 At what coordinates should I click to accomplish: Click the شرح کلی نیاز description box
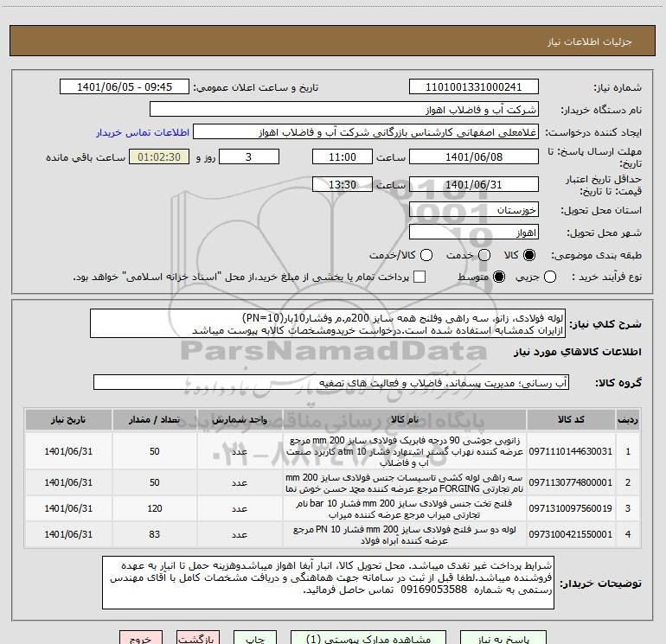tap(328, 324)
